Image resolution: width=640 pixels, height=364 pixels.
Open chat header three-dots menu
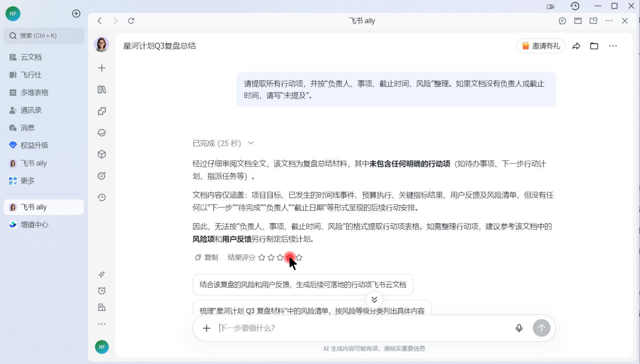(613, 46)
